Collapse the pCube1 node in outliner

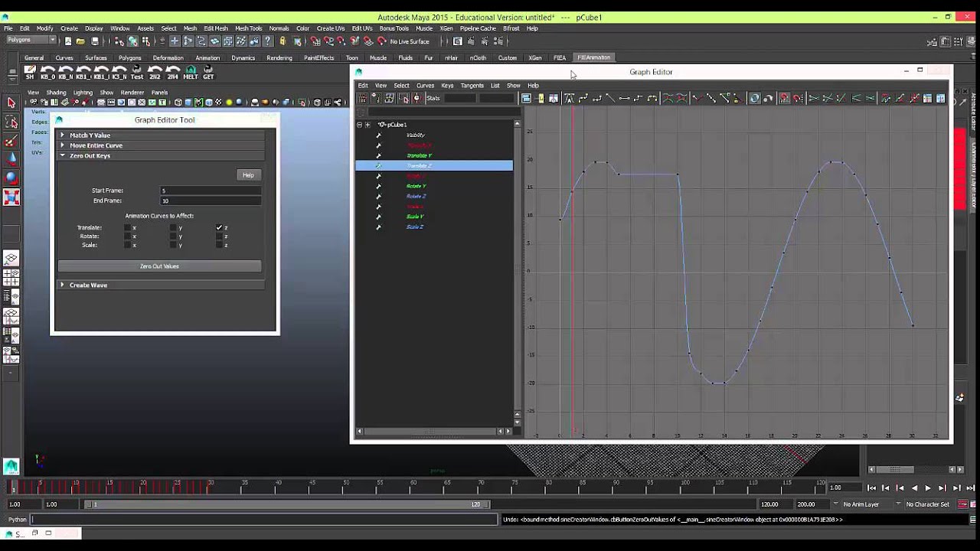pos(359,125)
